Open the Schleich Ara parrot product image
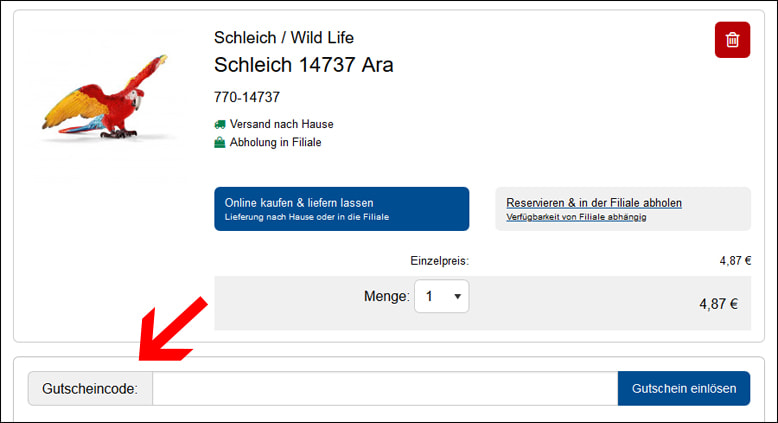 105,98
